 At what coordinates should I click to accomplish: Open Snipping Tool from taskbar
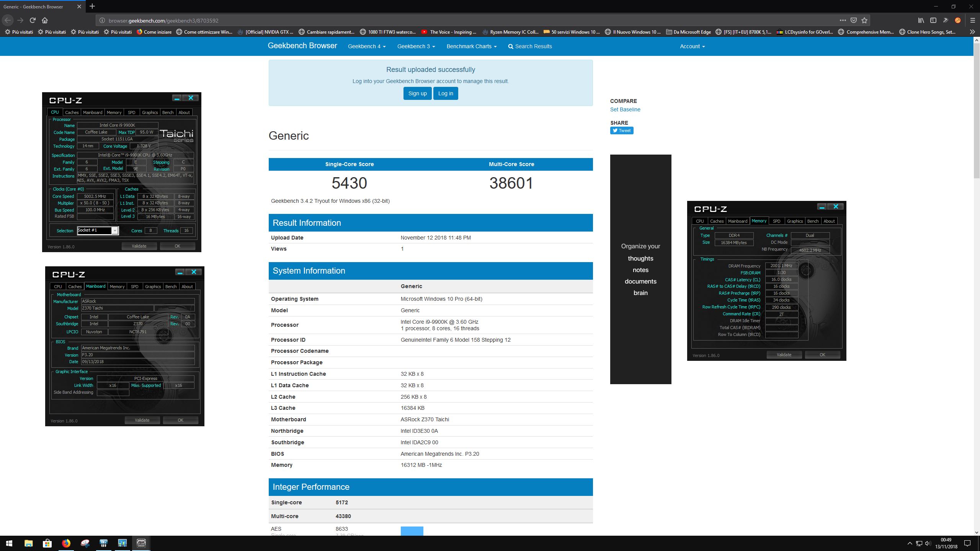[x=85, y=543]
